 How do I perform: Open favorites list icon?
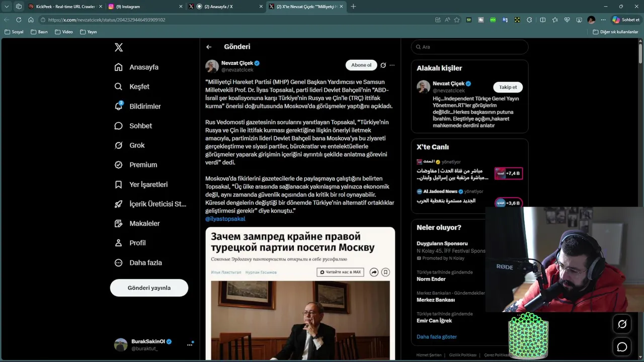point(555,20)
